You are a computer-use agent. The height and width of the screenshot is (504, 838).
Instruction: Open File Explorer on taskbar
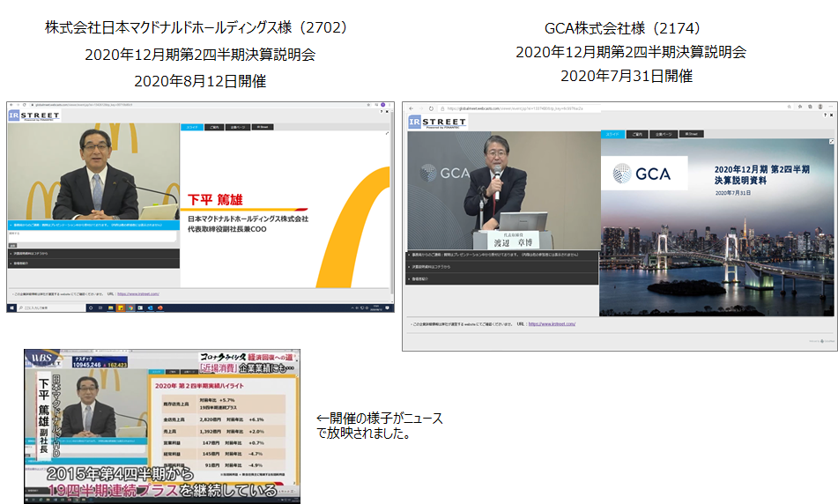[x=111, y=308]
